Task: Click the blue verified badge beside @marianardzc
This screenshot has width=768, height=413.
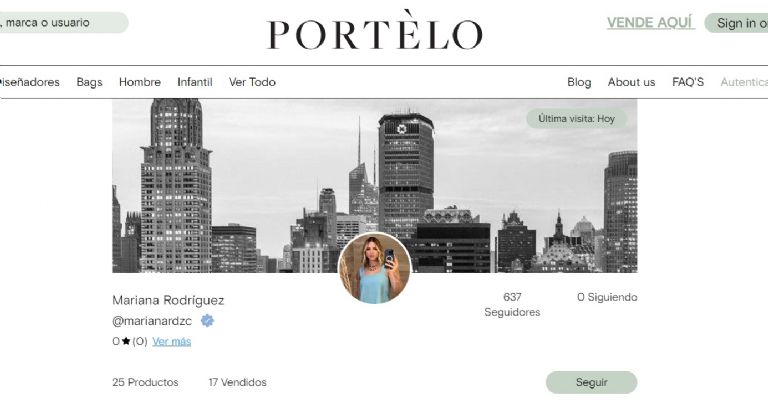Action: point(207,321)
